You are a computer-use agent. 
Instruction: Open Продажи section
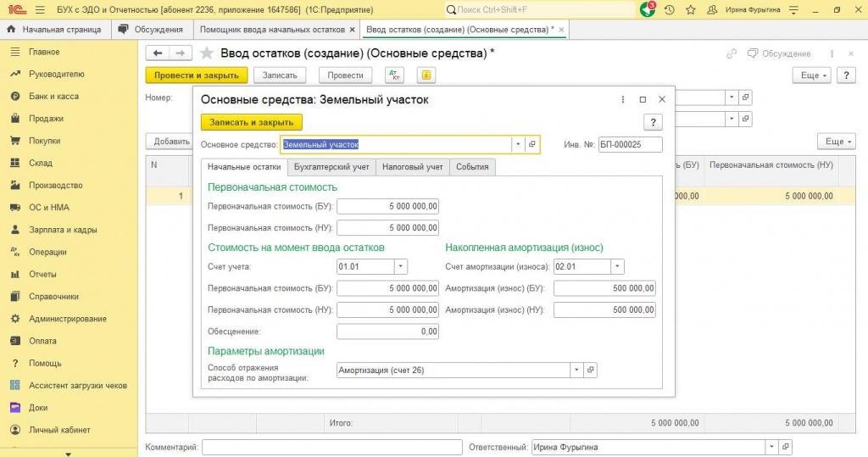(47, 119)
